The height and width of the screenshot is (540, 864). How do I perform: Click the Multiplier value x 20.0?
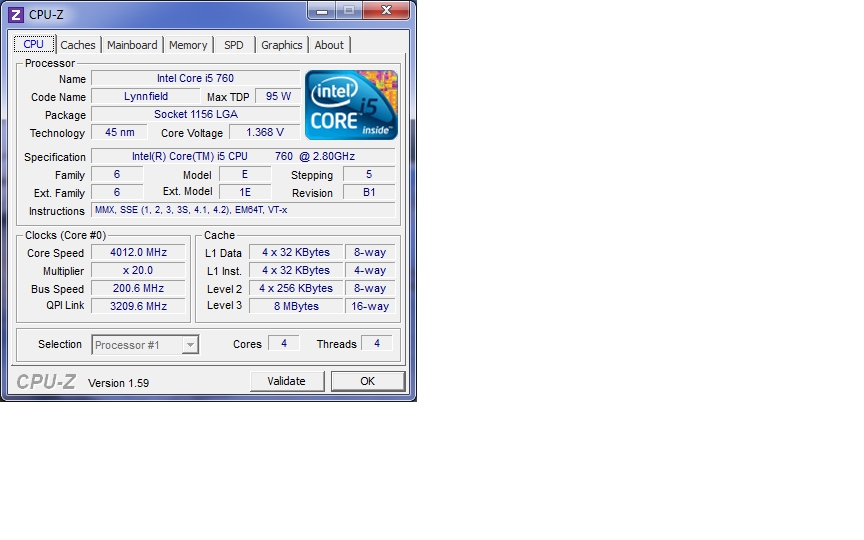[138, 271]
